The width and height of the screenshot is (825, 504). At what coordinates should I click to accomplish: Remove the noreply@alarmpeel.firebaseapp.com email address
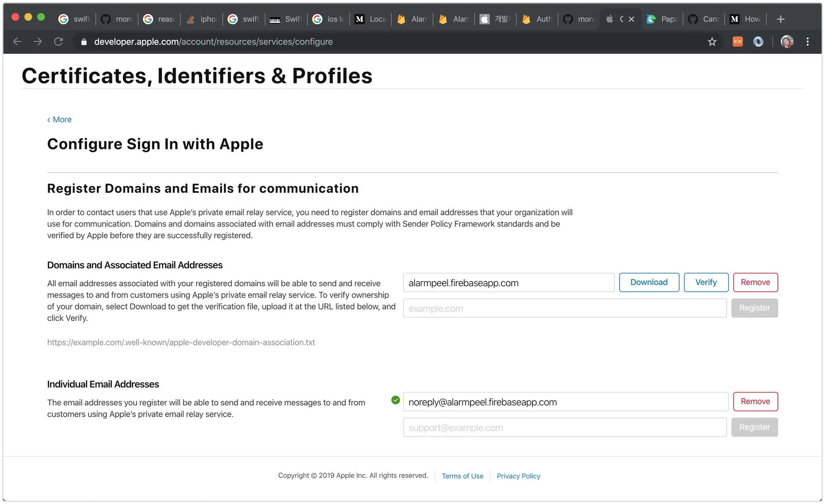(x=755, y=401)
